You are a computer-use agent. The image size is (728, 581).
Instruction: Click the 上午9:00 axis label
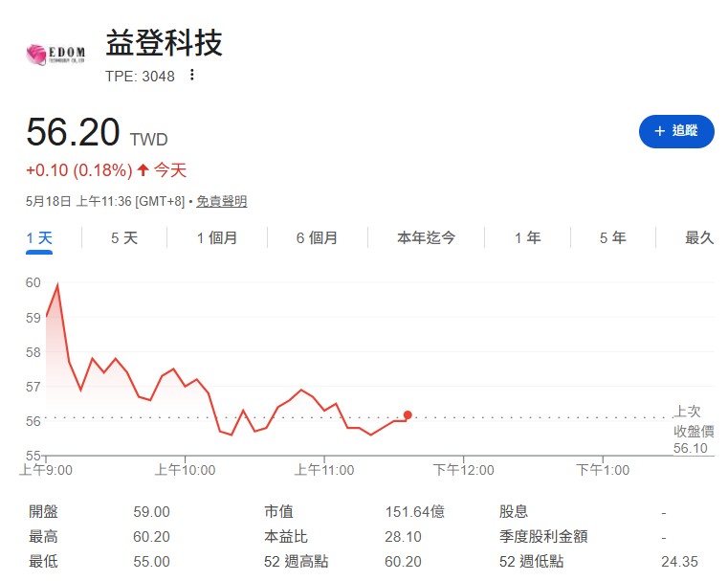46,470
